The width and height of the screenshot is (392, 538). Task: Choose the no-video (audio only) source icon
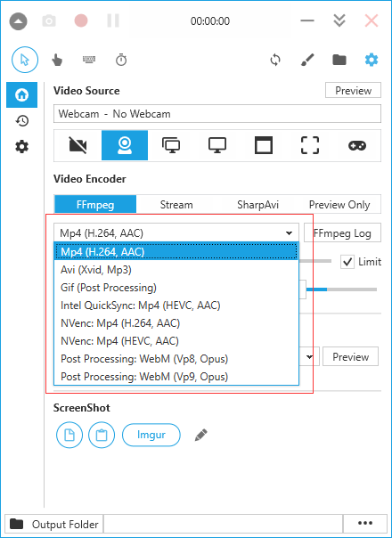(x=78, y=145)
